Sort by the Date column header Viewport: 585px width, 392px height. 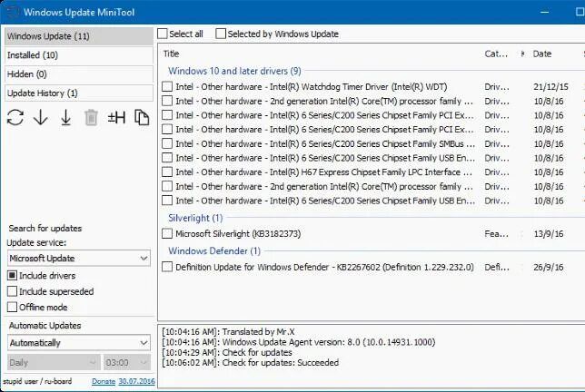pyautogui.click(x=542, y=54)
